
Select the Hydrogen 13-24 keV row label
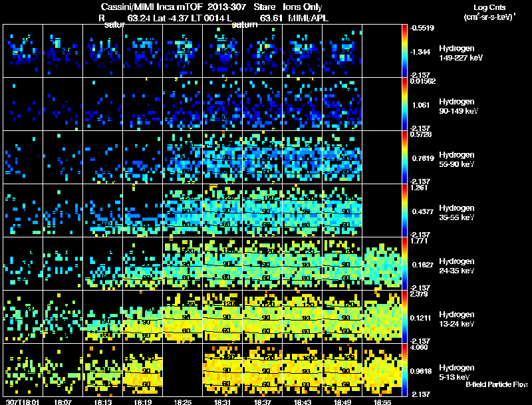457,319
